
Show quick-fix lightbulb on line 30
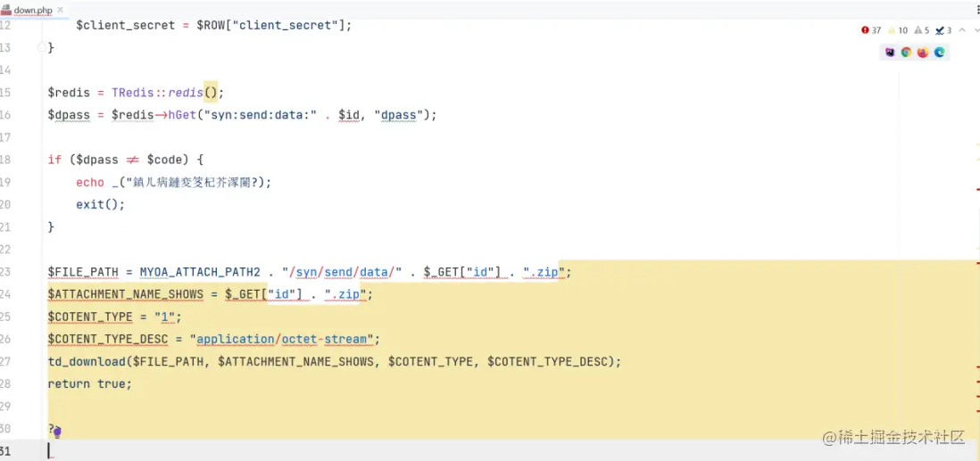click(x=57, y=432)
